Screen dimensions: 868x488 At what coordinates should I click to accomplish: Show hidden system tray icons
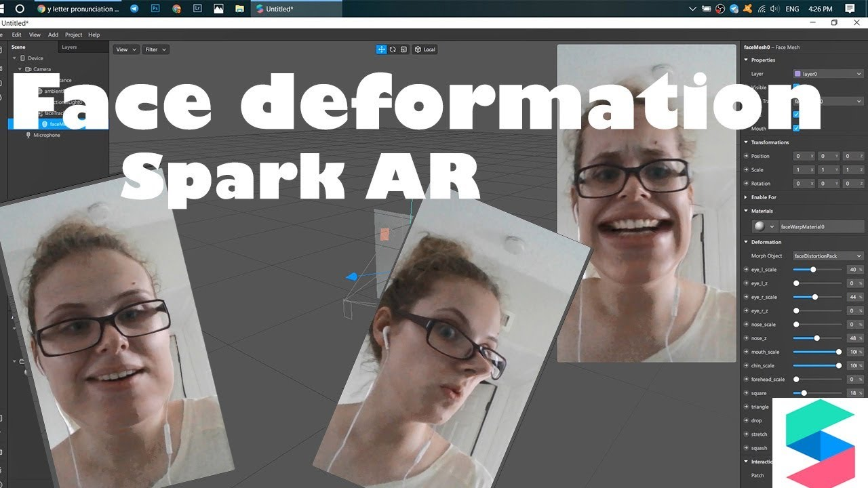pos(692,9)
